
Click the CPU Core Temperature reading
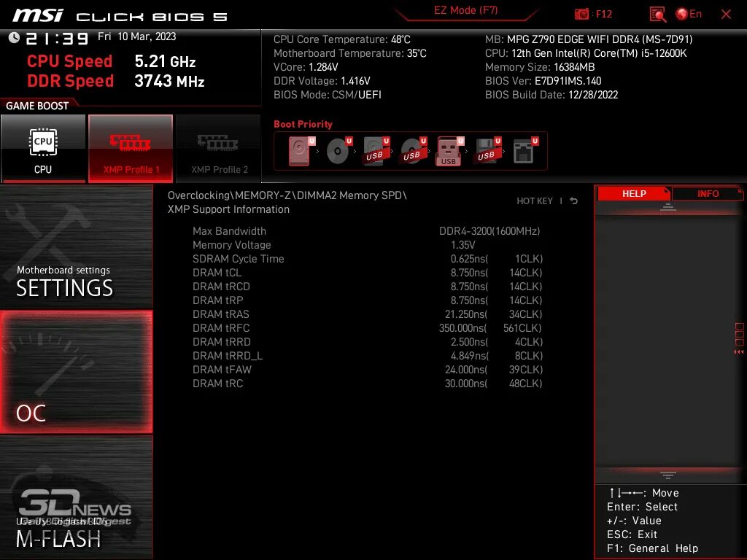[342, 39]
